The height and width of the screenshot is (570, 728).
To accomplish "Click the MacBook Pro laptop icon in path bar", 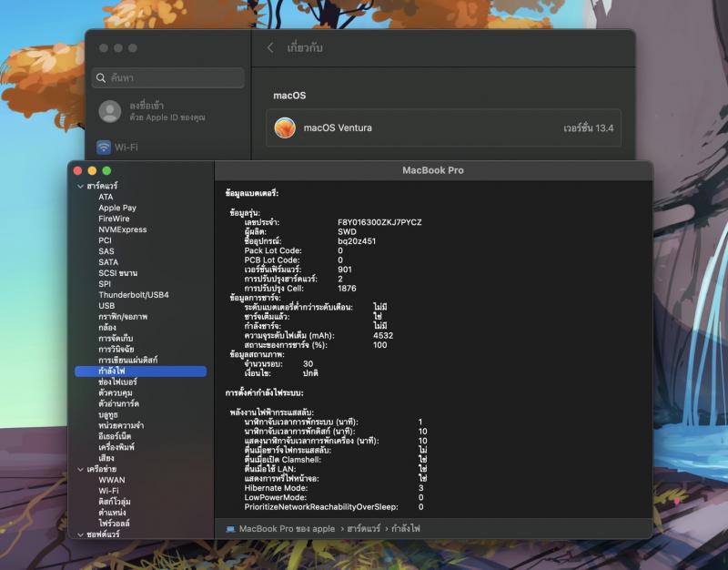I will pyautogui.click(x=230, y=528).
